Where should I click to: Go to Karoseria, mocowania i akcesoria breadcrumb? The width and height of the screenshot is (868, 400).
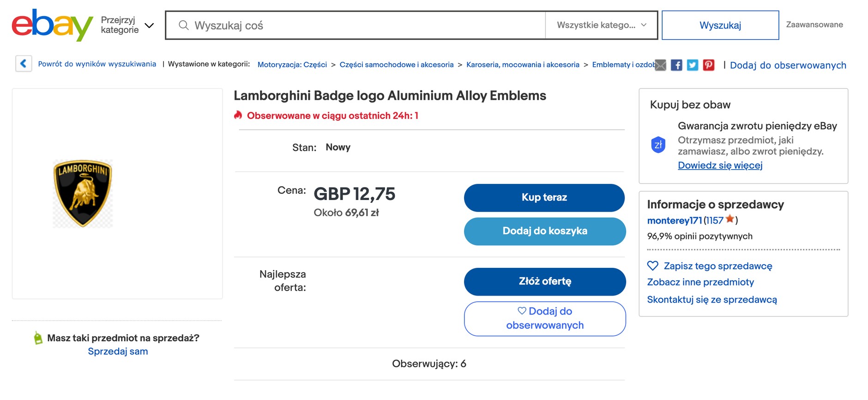pos(523,65)
